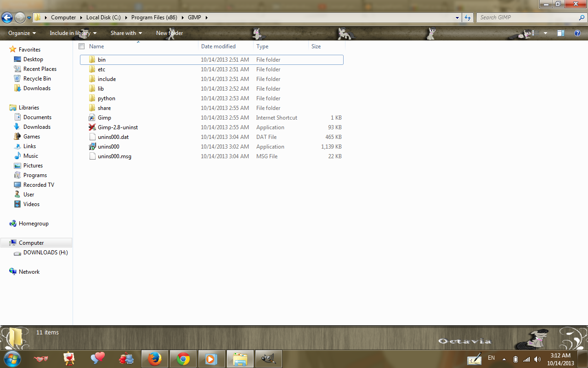Click New folder button
Image resolution: width=588 pixels, height=368 pixels.
[170, 33]
